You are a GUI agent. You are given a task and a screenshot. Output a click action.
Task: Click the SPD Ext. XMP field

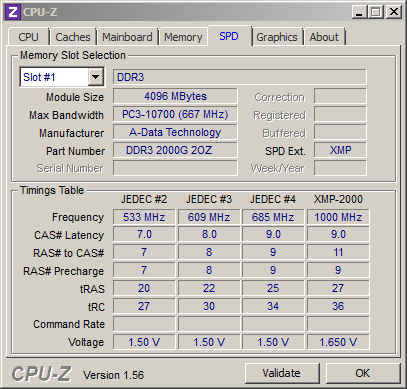point(340,150)
